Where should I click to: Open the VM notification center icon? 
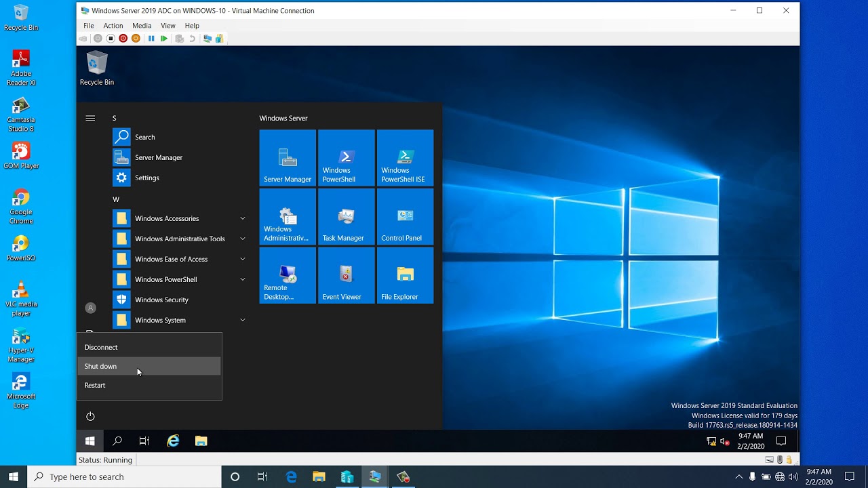coord(781,441)
